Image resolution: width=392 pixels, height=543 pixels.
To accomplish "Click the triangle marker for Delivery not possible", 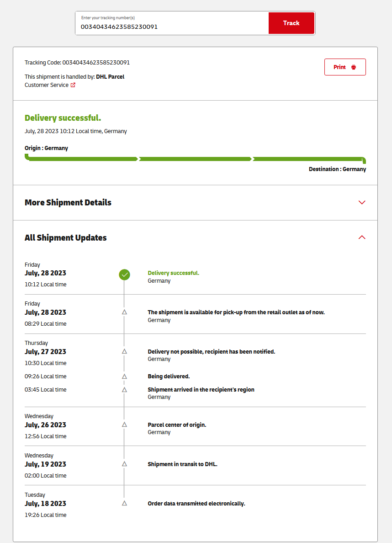I will point(124,351).
